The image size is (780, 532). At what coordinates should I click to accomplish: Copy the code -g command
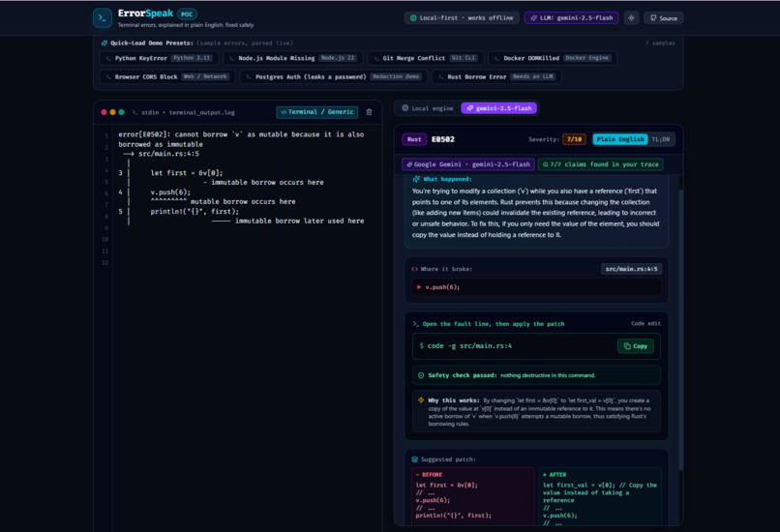635,346
